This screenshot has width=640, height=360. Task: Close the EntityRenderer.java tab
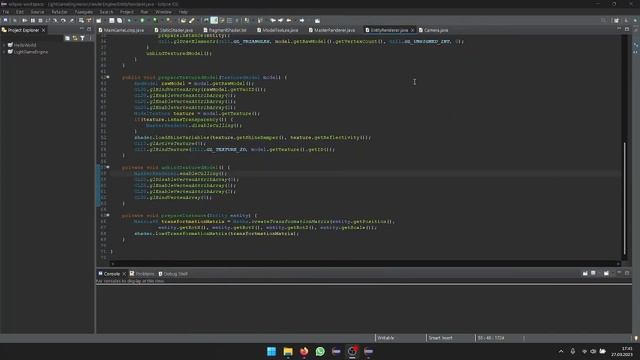click(x=412, y=30)
